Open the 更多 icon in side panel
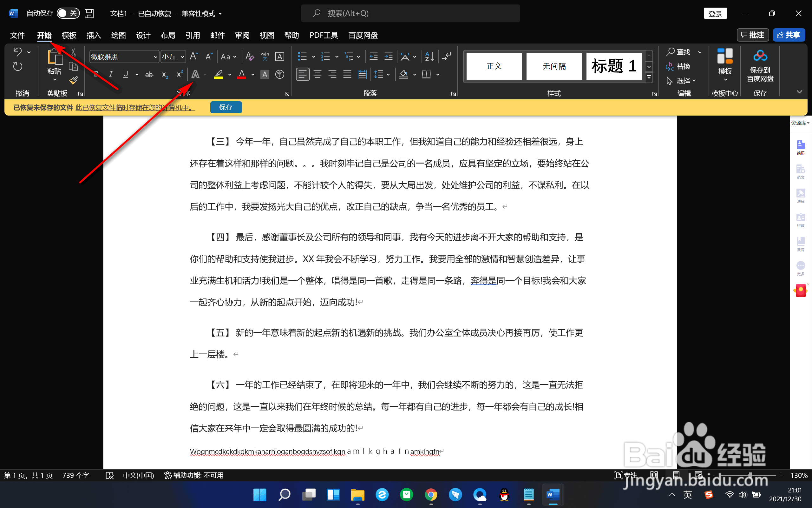Screen dimensions: 812x508 coord(801,269)
